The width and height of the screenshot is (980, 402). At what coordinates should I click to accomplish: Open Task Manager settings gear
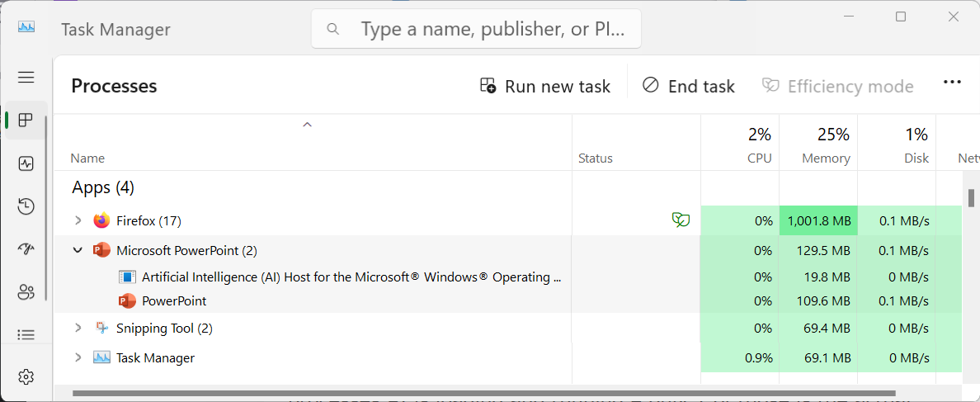coord(26,376)
